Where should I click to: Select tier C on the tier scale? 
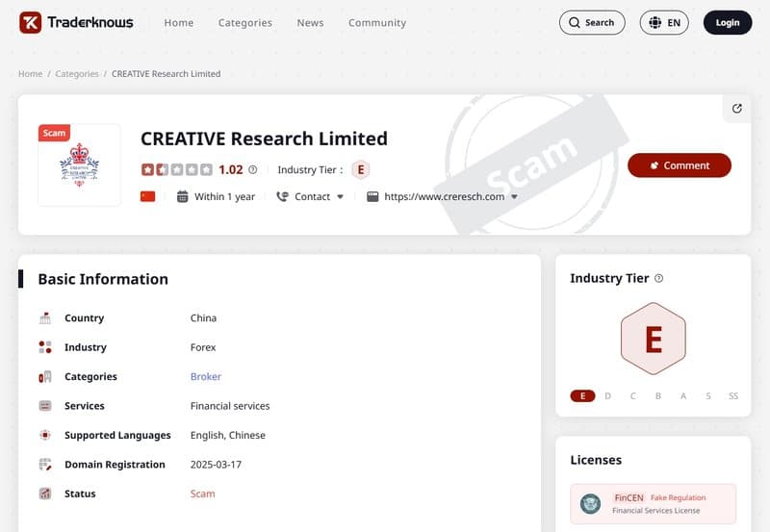633,396
